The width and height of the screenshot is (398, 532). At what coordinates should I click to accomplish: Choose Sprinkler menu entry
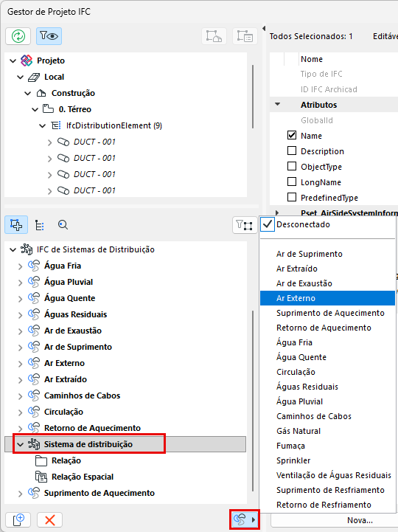(327, 460)
